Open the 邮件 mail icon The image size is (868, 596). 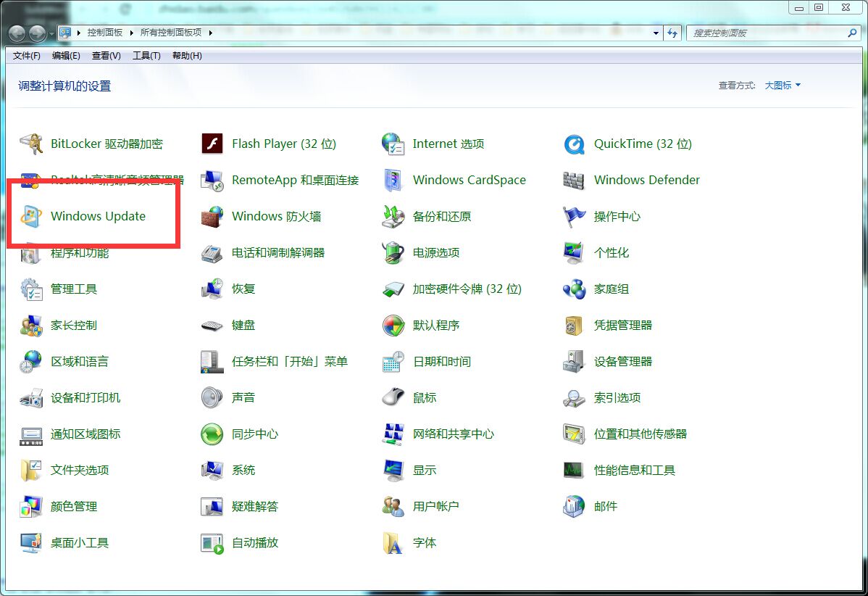(574, 506)
